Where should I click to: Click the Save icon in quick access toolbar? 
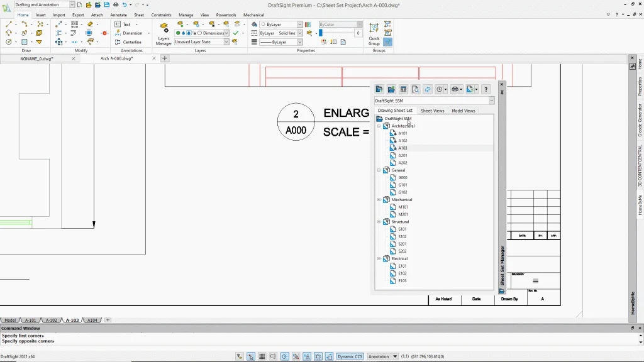pyautogui.click(x=96, y=5)
